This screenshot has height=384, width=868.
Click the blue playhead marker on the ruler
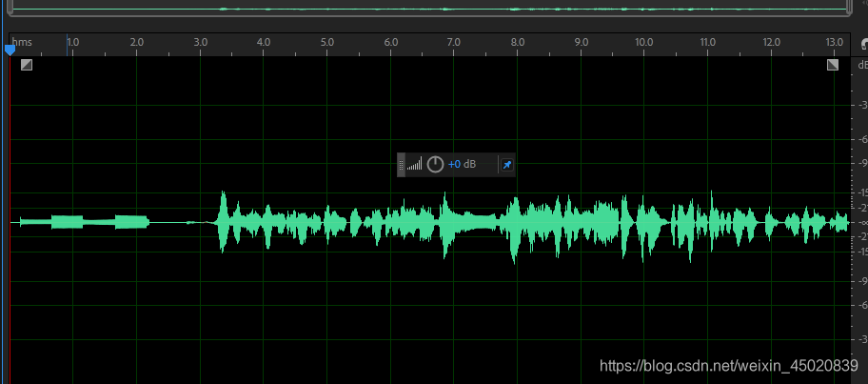pos(10,50)
